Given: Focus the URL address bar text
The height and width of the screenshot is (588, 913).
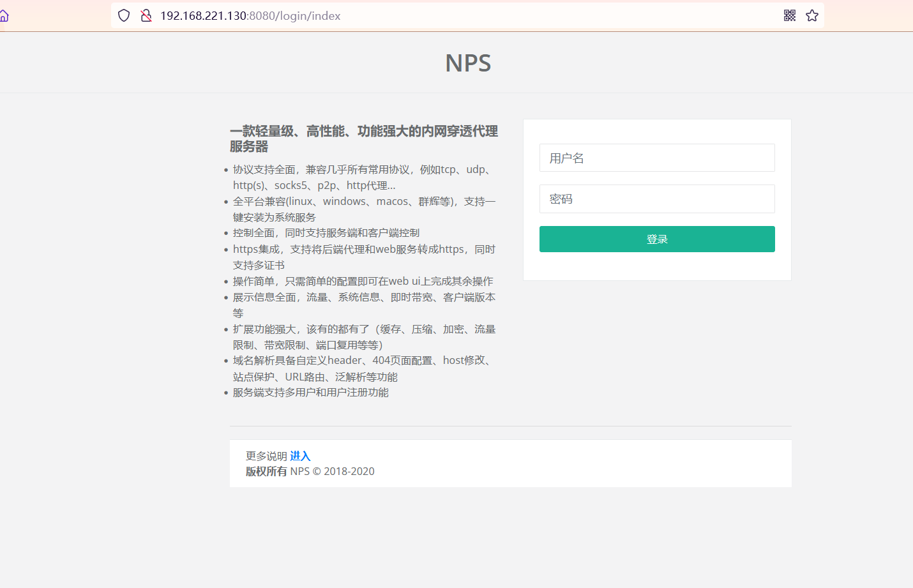Looking at the screenshot, I should click(250, 16).
